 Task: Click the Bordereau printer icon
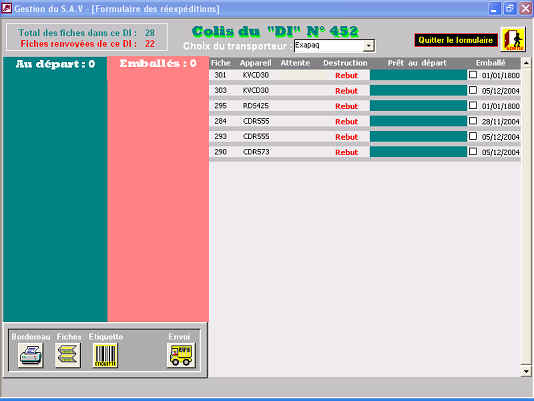click(31, 355)
